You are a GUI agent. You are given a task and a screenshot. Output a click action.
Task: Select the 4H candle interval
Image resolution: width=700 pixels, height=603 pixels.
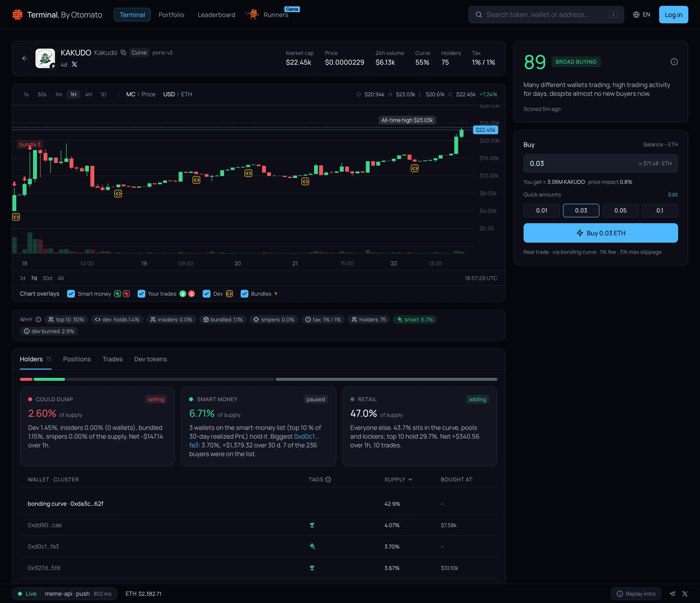(x=88, y=94)
